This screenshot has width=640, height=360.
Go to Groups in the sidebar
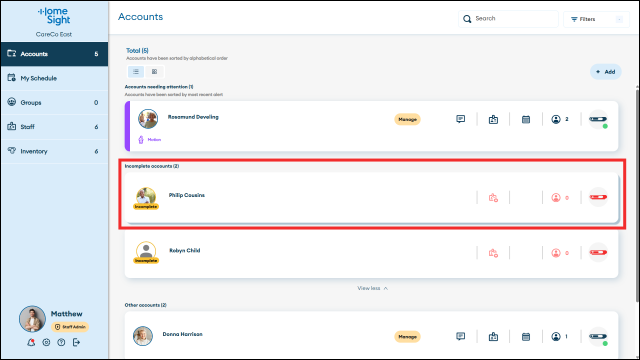click(x=54, y=102)
